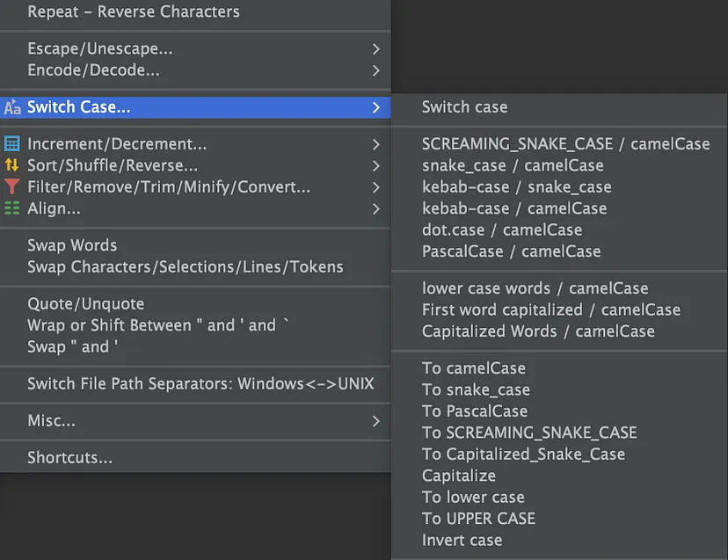This screenshot has width=728, height=560.
Task: Click the calculator icon for Increment/Decrement
Action: point(12,143)
